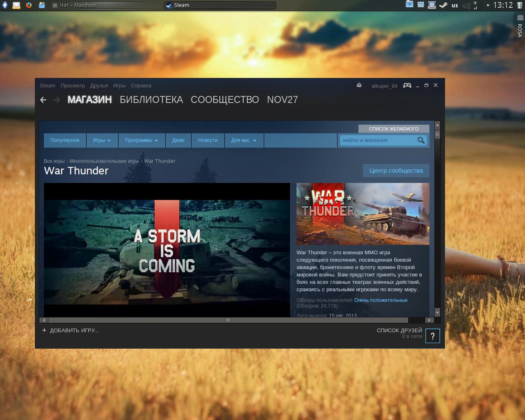This screenshot has height=420, width=525.
Task: Launch Big Picture mode via controller icon
Action: click(x=407, y=85)
